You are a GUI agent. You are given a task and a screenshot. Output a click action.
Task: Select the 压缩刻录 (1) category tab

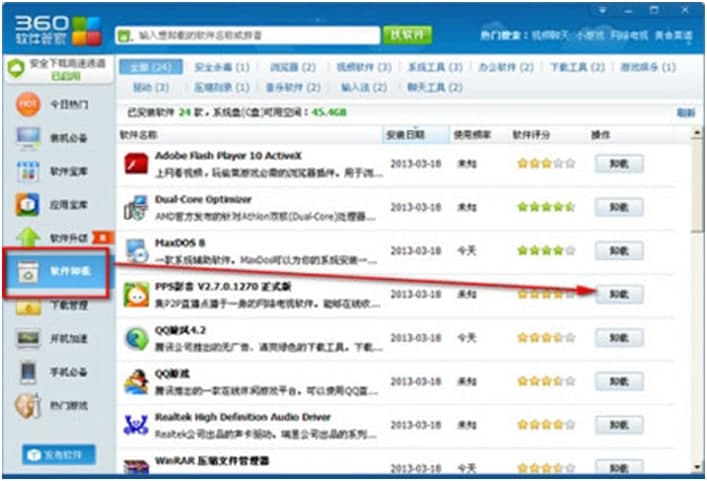click(222, 87)
